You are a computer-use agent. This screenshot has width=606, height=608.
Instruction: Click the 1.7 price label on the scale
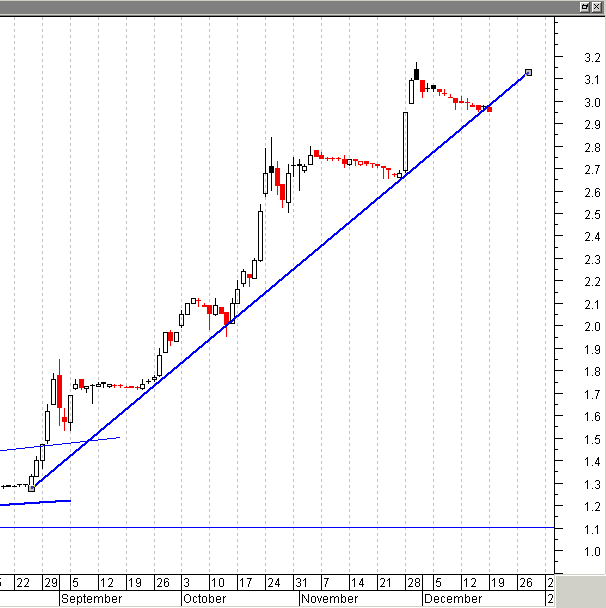click(592, 395)
